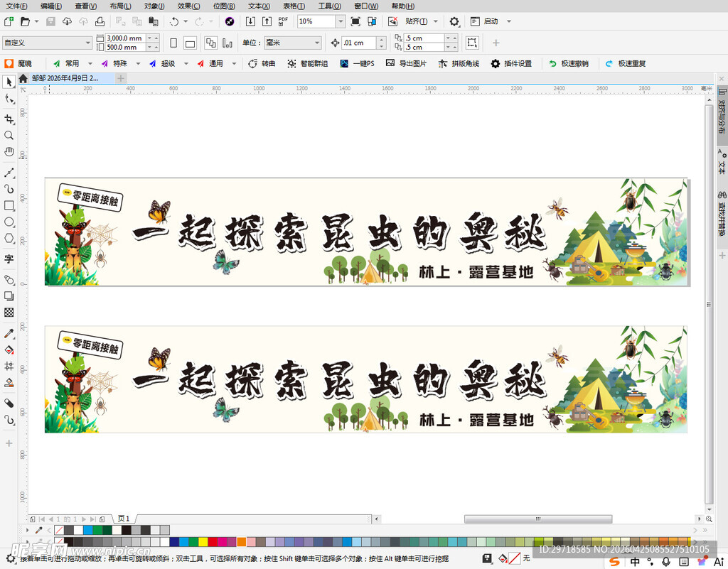Screen dimensions: 728x569
Task: Select the Eyedropper tool
Action: (9, 333)
